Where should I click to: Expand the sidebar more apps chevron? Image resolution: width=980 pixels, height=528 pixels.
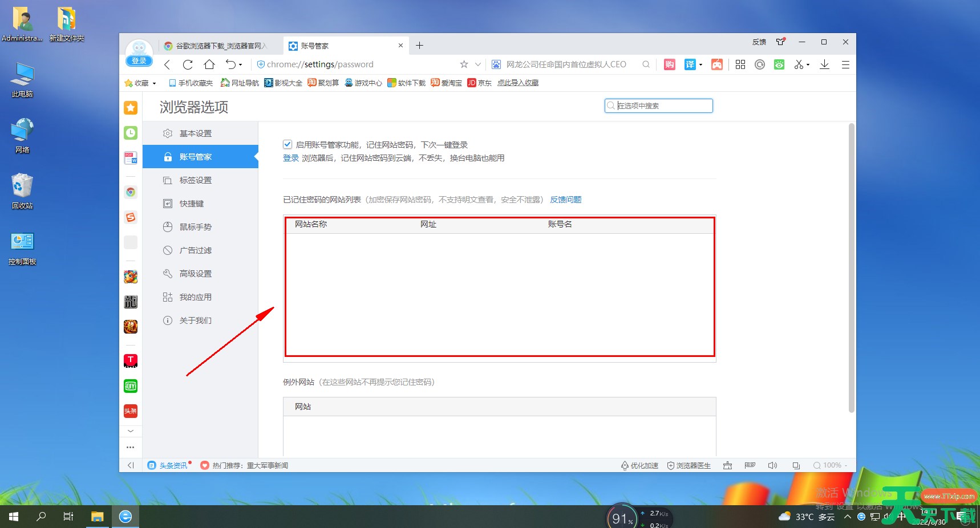pyautogui.click(x=131, y=431)
